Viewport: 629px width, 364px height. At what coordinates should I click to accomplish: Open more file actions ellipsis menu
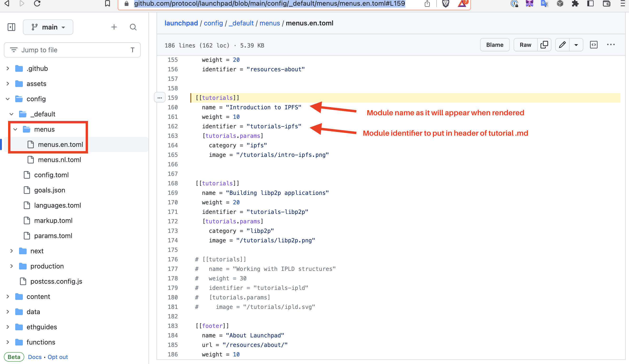point(611,45)
